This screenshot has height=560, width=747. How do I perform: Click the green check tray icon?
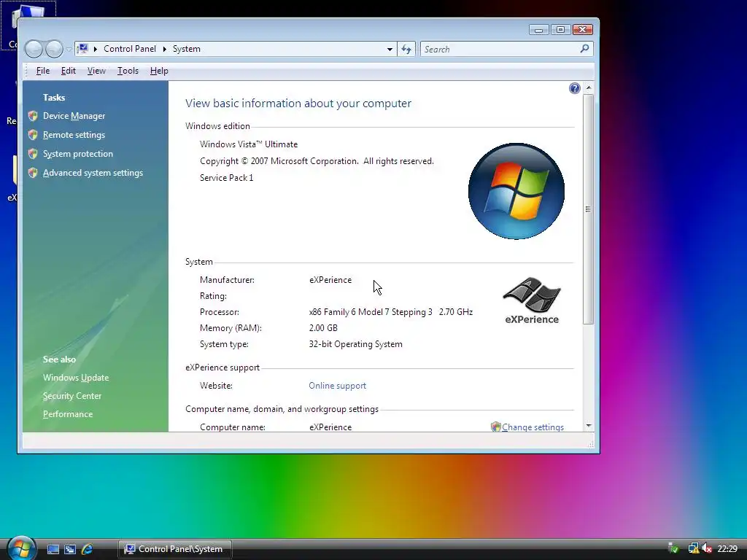pyautogui.click(x=673, y=549)
